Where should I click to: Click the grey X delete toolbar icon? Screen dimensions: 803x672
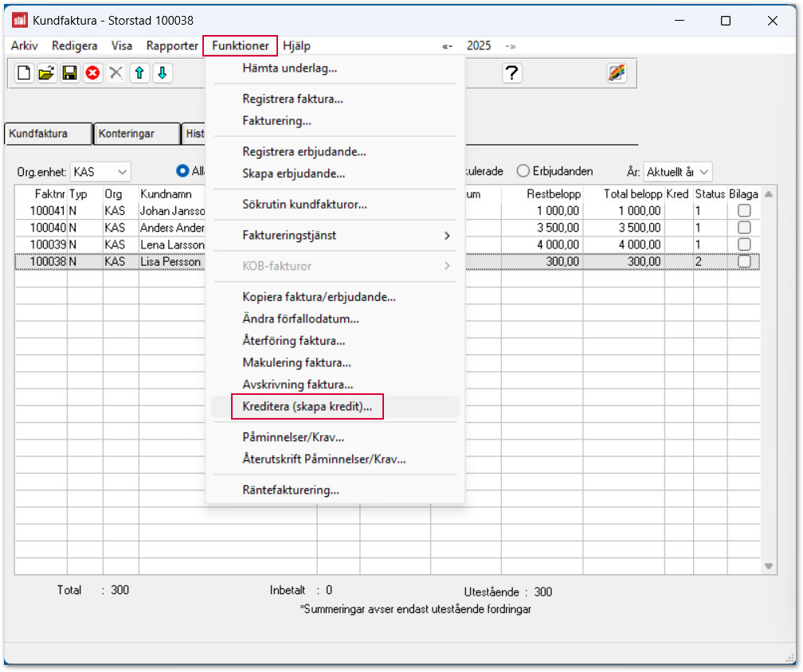tap(116, 73)
